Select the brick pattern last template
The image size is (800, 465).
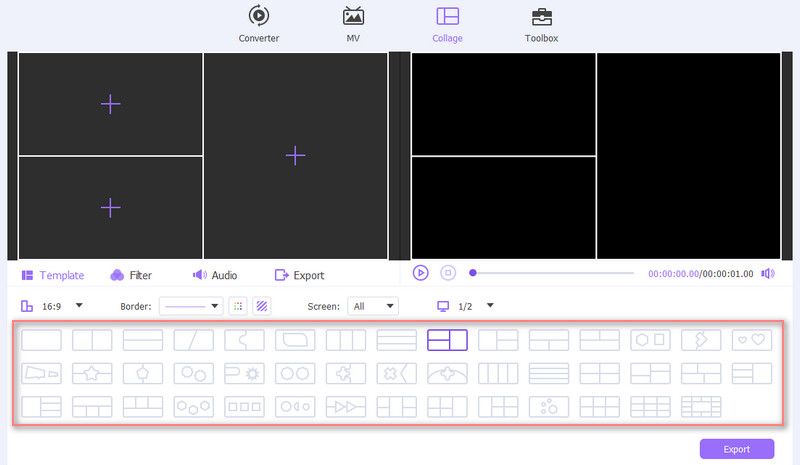(x=701, y=407)
